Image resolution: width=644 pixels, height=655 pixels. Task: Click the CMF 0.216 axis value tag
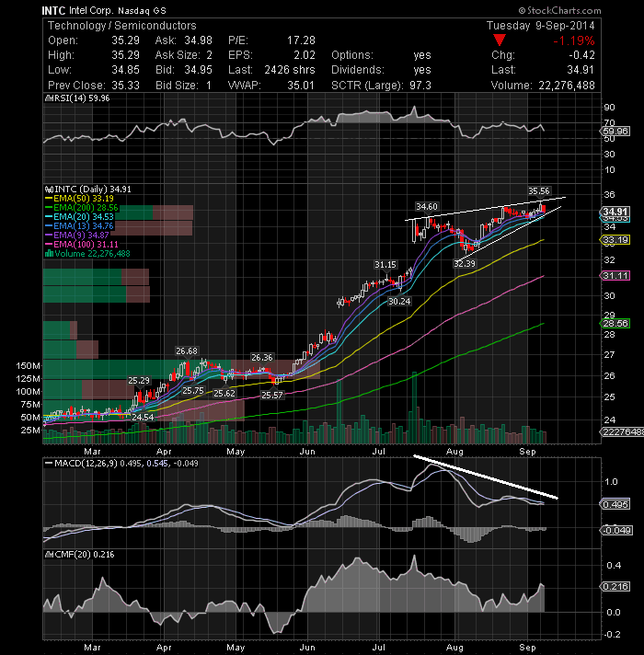pyautogui.click(x=615, y=587)
